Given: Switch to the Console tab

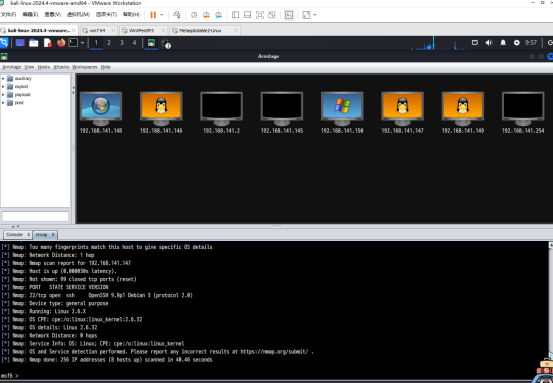Looking at the screenshot, I should click(x=14, y=235).
